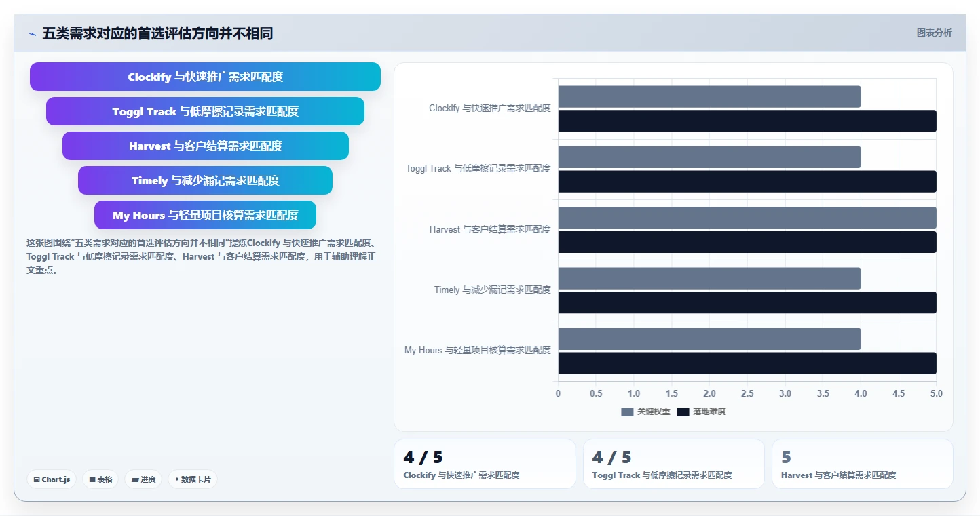Click the x-axis tick label 2.5
Screen dimensions: 980x516
pos(747,393)
